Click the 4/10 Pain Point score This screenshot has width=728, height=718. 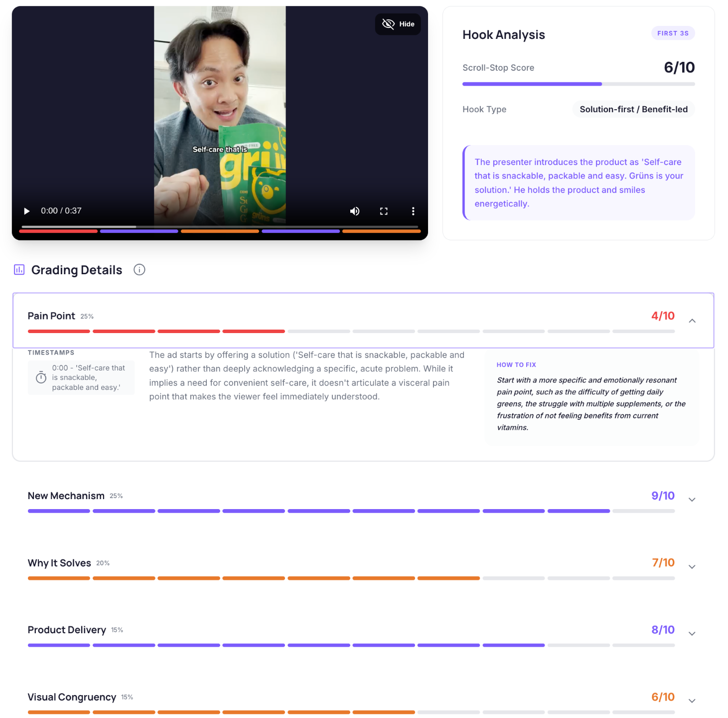pyautogui.click(x=663, y=316)
